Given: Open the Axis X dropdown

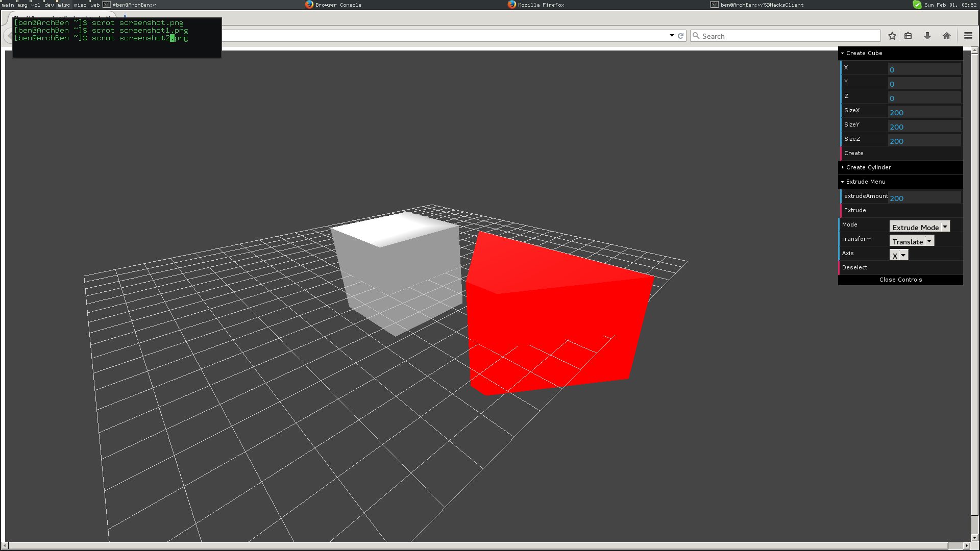Looking at the screenshot, I should pos(898,256).
